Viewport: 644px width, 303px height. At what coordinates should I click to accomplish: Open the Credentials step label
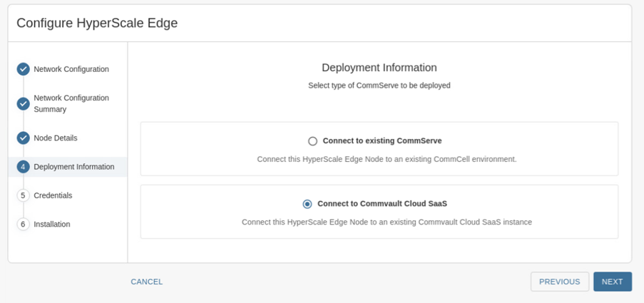click(53, 195)
